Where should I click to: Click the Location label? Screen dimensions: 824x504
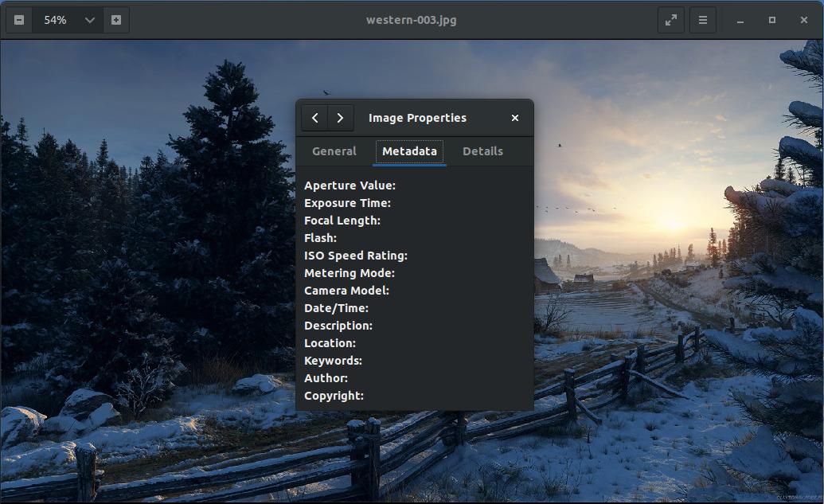(330, 343)
